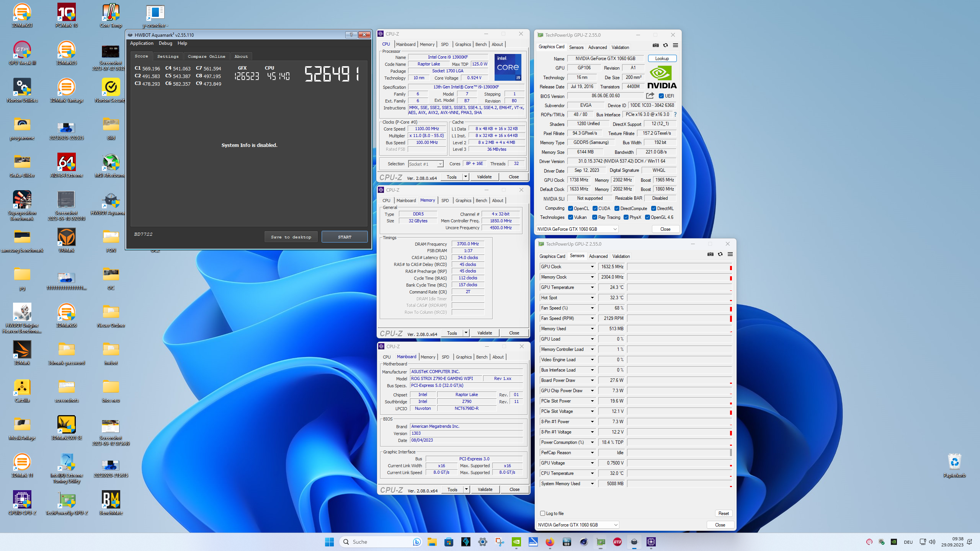Click the refresh icon in GPU-Z Sensors window
Viewport: 980px width, 551px height.
720,254
